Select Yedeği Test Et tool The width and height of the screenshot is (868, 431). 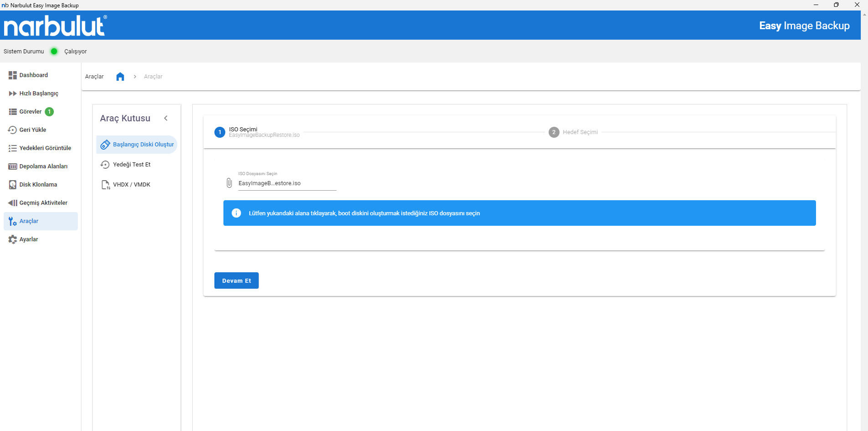131,165
